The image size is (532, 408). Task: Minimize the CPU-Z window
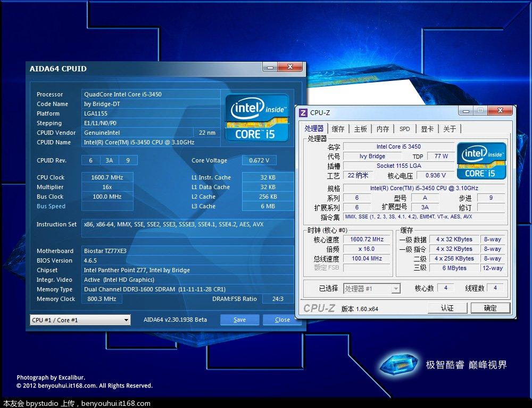(x=466, y=111)
